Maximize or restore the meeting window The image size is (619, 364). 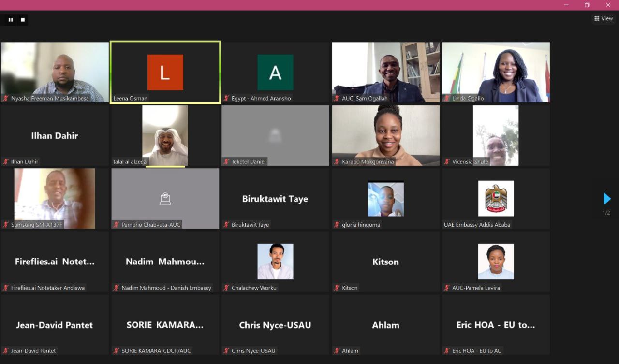click(x=587, y=5)
